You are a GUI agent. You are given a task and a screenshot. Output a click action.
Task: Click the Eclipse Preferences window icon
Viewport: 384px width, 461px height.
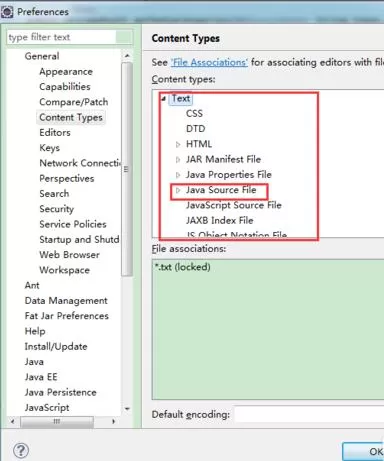coord(7,12)
